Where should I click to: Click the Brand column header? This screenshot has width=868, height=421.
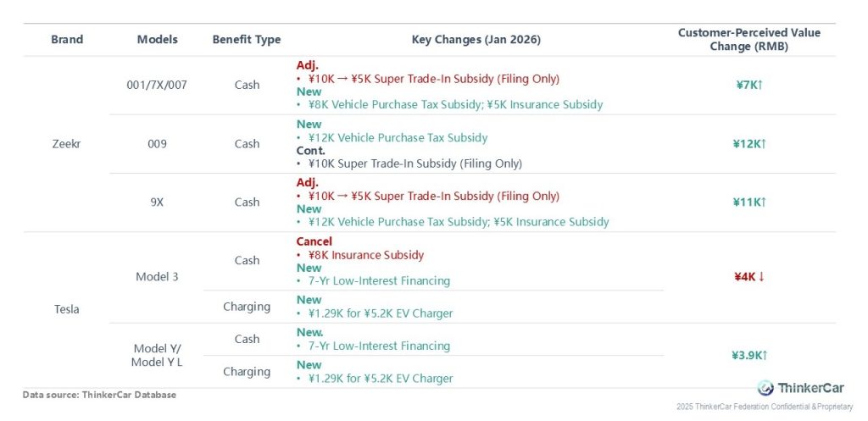coord(67,40)
